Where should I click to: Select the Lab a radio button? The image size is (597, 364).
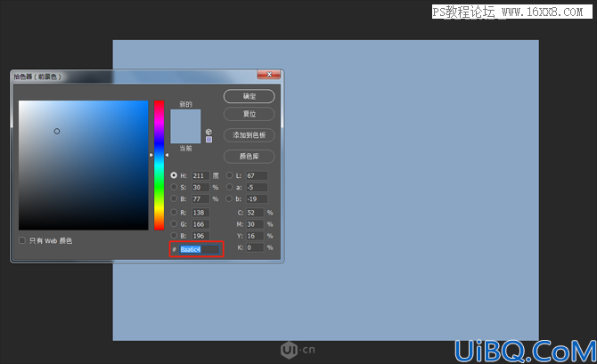tap(229, 187)
